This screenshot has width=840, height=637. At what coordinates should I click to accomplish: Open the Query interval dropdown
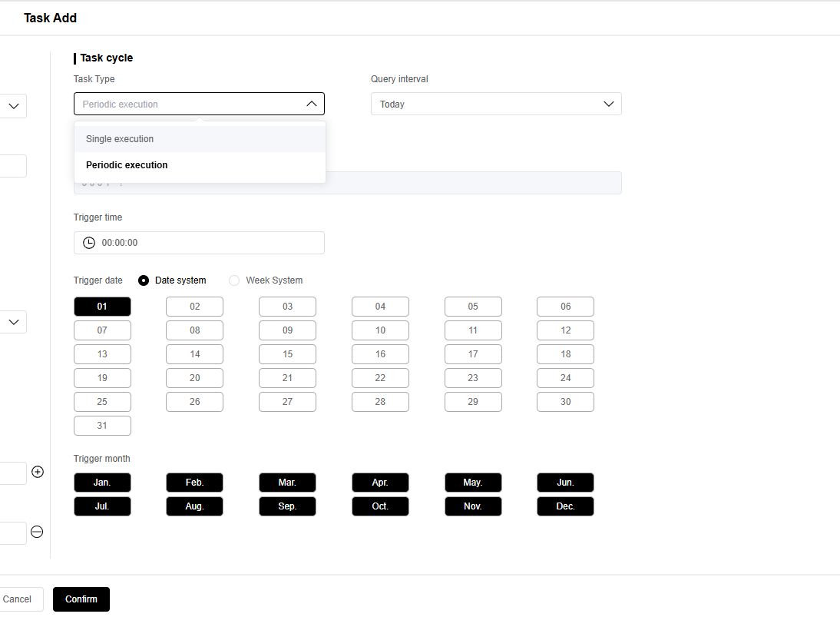[x=495, y=104]
